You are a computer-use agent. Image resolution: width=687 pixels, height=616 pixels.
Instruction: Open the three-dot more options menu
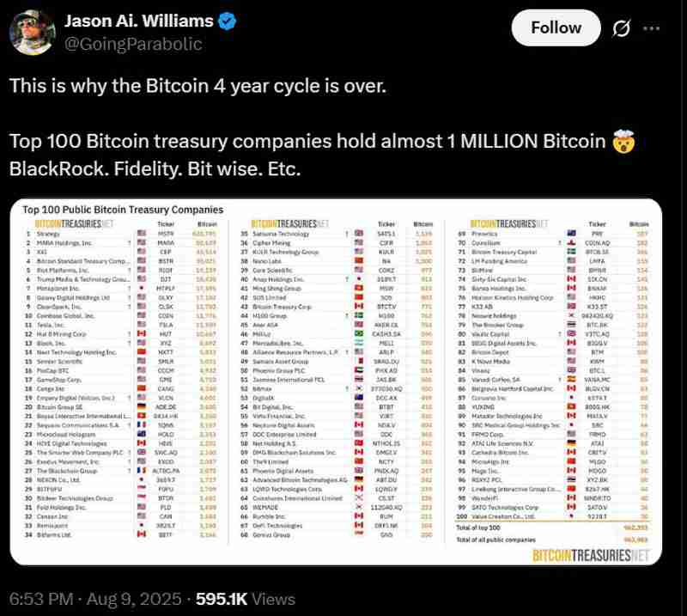tap(655, 28)
